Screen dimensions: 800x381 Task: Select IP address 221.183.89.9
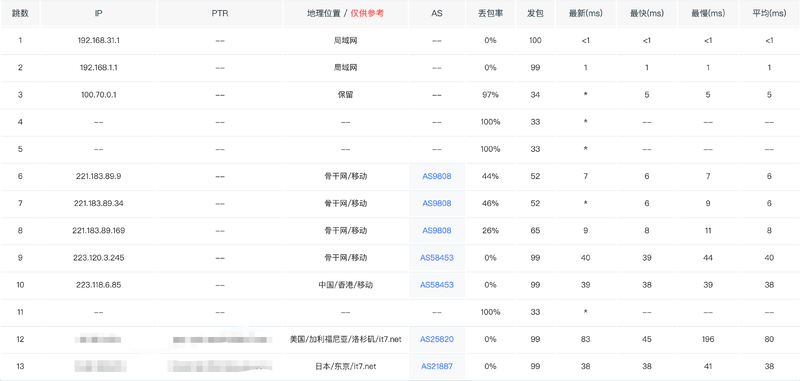click(98, 176)
